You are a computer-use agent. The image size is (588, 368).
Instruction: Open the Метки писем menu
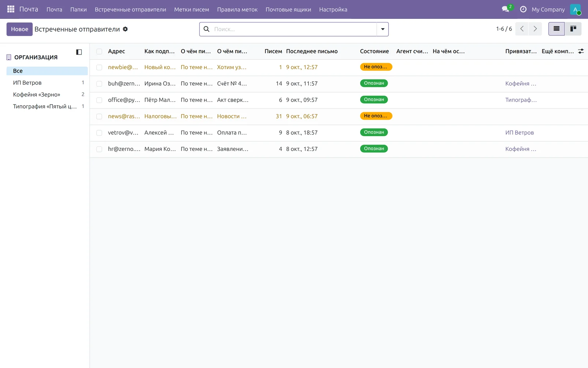coord(191,10)
